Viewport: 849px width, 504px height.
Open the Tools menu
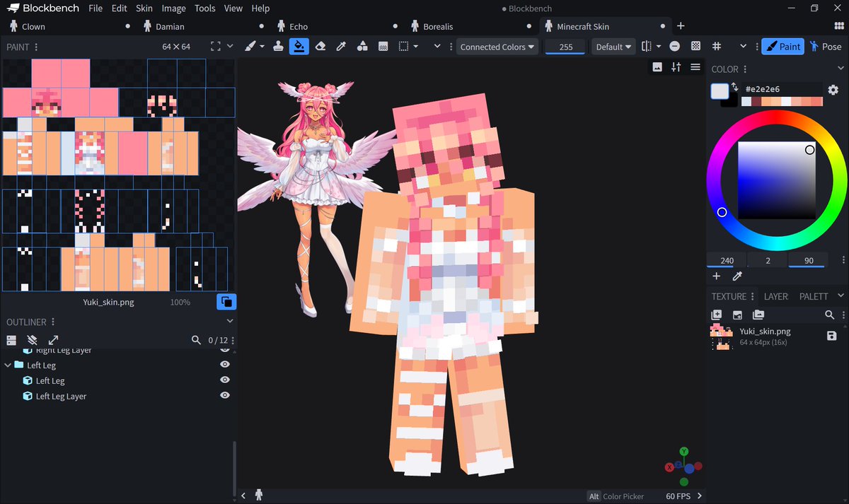204,8
